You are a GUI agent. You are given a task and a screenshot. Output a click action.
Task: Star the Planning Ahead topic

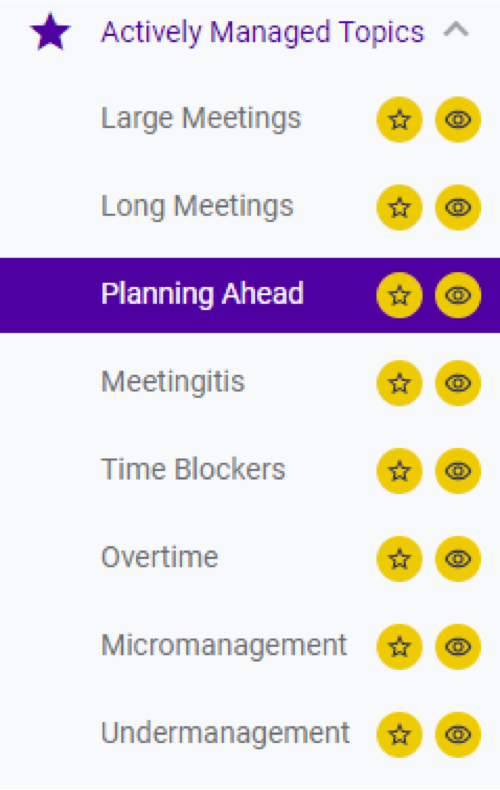tap(399, 295)
